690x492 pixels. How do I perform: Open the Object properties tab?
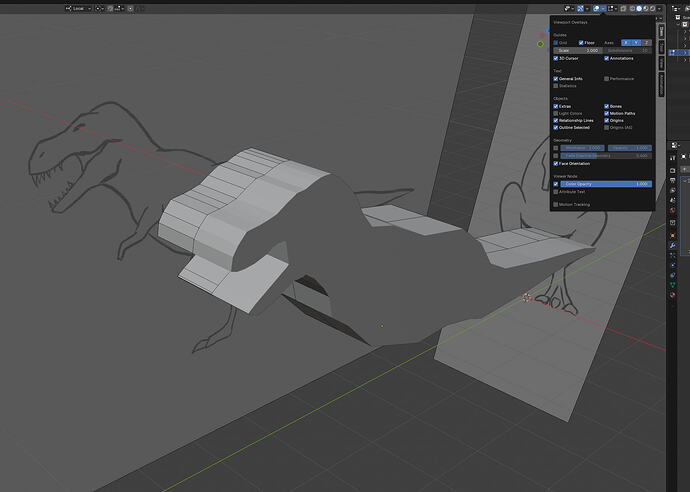(672, 235)
